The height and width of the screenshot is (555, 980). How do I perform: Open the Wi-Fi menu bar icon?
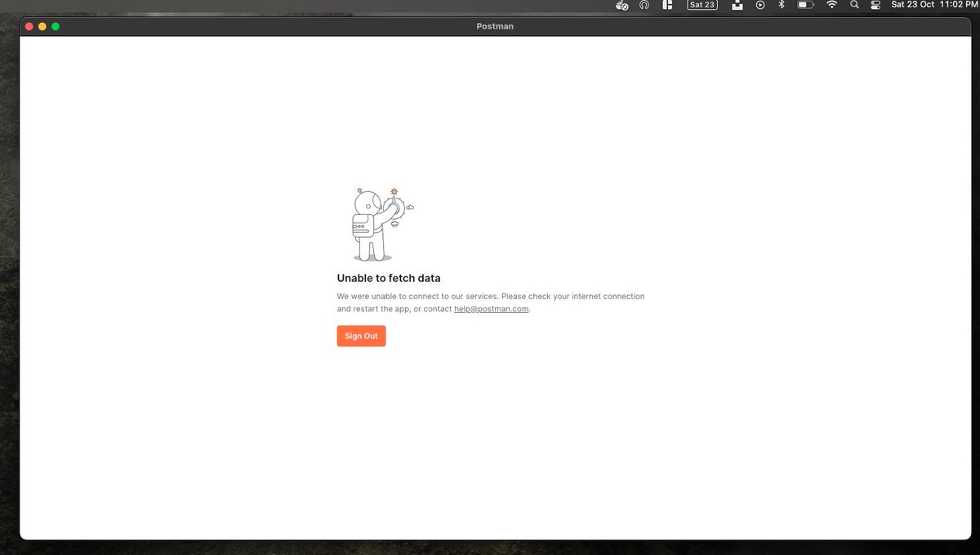831,5
